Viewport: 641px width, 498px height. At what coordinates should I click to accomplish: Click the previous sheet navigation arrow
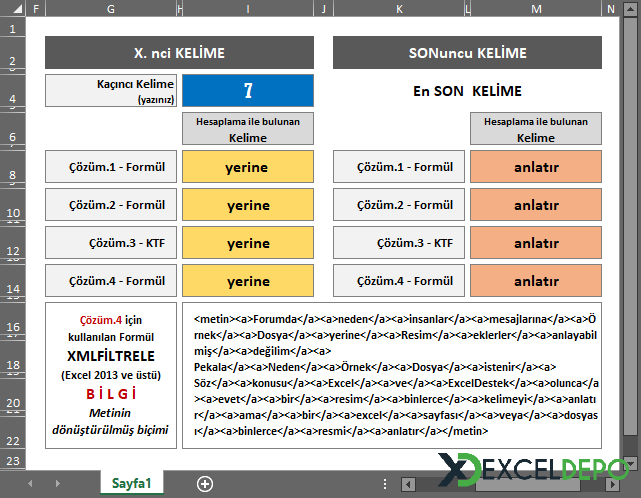[31, 484]
